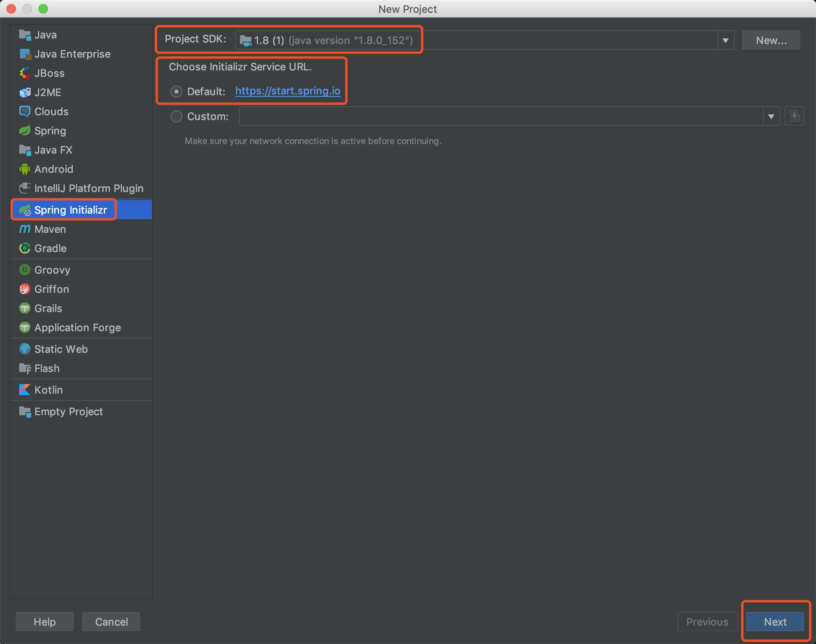This screenshot has height=644, width=816.
Task: Click the Gradle icon in sidebar
Action: pyautogui.click(x=25, y=248)
